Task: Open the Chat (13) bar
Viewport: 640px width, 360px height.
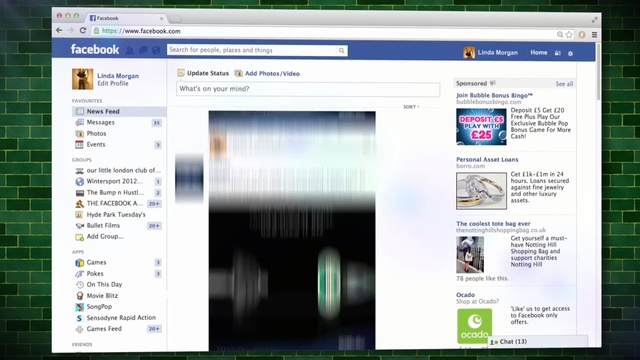Action: click(538, 342)
